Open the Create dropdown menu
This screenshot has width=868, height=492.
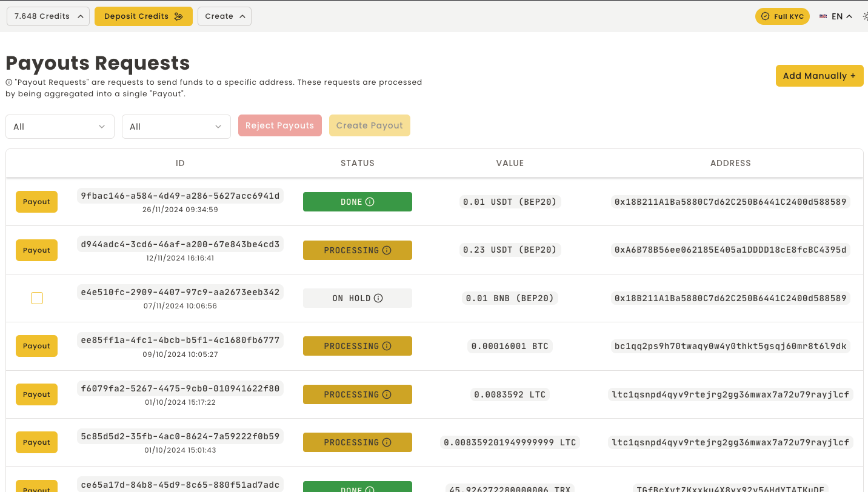pyautogui.click(x=224, y=16)
